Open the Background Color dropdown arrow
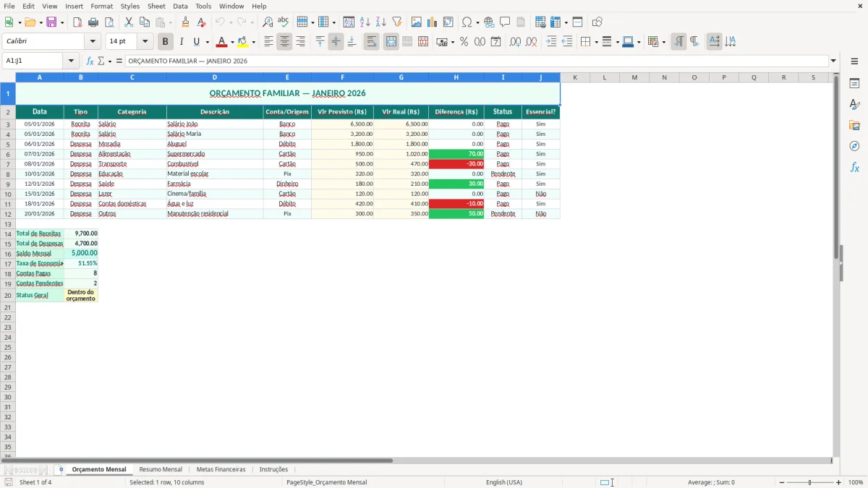Screen dimensions: 868x488 (253, 42)
